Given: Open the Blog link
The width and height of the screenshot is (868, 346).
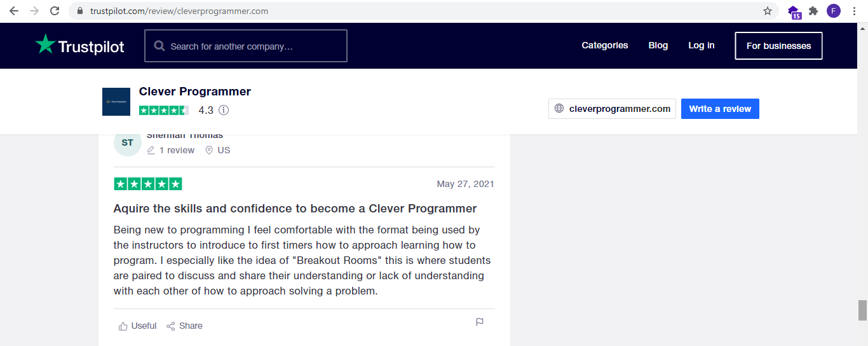Looking at the screenshot, I should coord(658,45).
